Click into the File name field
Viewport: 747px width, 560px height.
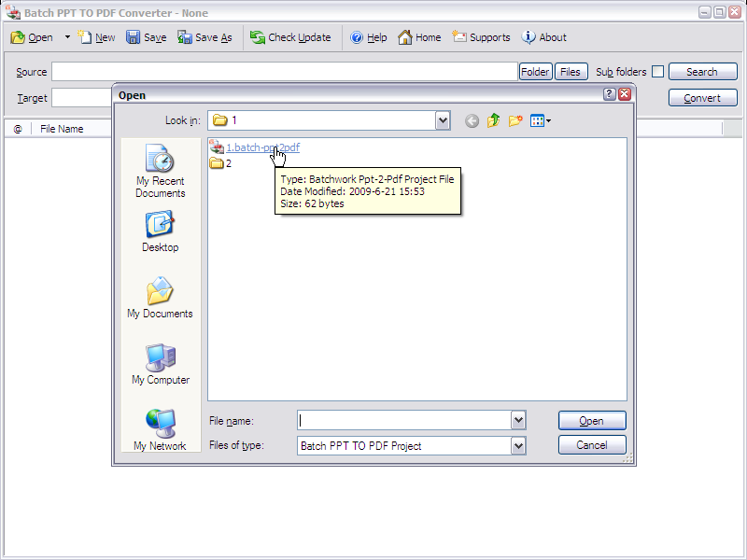(x=404, y=421)
